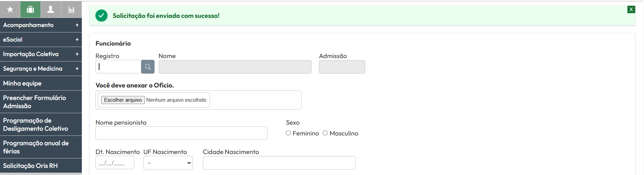Click the Registro search magnifier icon
The image size is (644, 175).
tap(148, 67)
